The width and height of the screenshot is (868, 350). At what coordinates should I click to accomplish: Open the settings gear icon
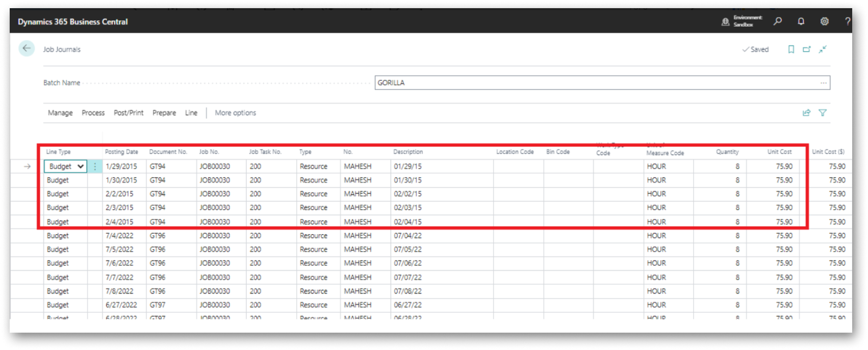point(824,21)
